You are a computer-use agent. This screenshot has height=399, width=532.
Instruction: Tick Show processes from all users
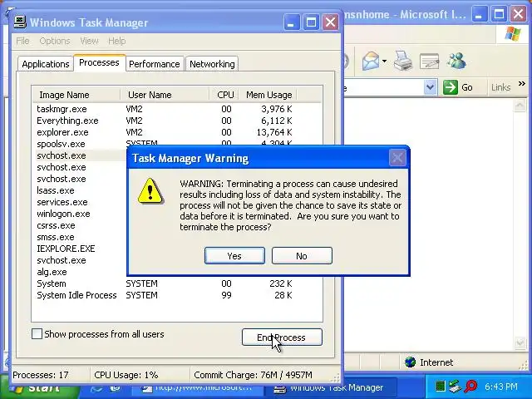(37, 334)
